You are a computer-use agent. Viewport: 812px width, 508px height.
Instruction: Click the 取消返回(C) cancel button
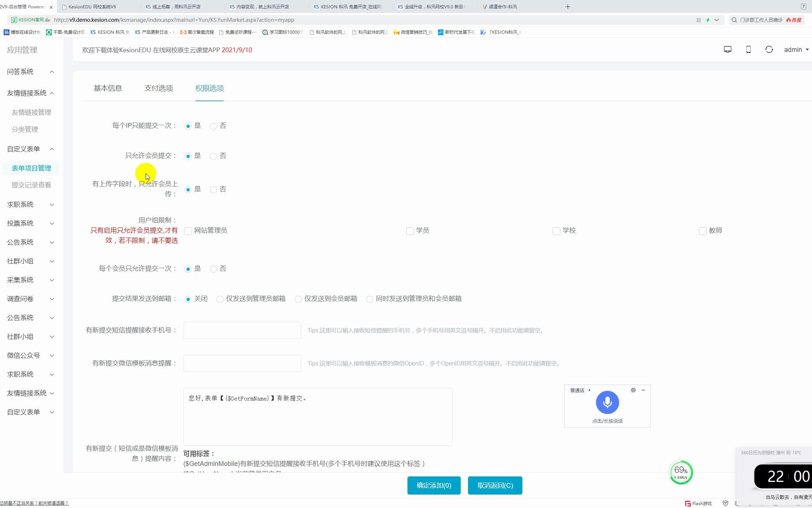click(x=495, y=485)
